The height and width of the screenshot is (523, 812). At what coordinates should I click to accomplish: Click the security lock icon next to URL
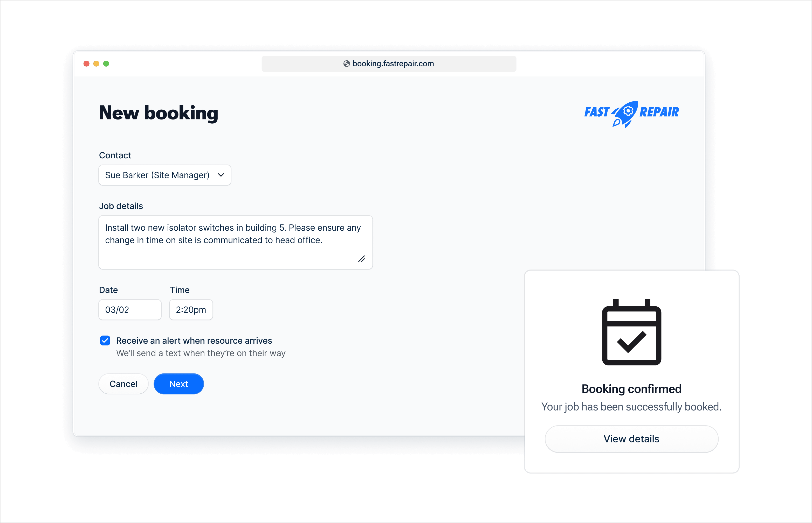pos(345,64)
